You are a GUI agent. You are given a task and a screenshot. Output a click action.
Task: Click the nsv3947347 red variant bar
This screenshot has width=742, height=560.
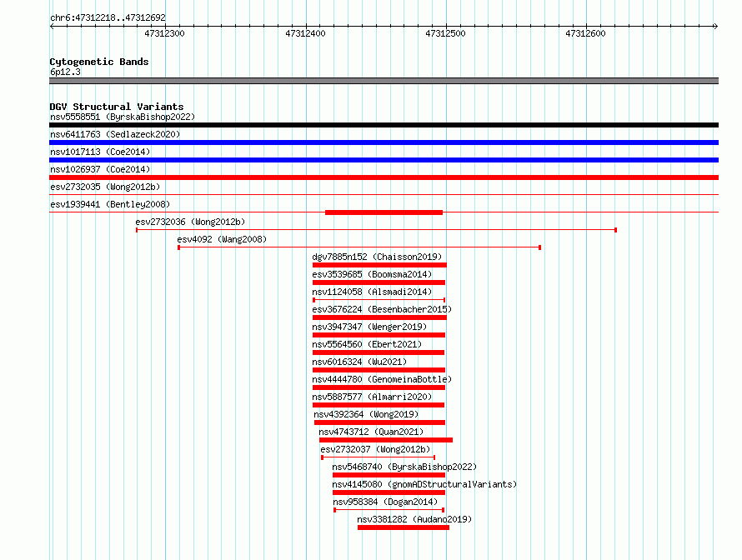click(379, 335)
